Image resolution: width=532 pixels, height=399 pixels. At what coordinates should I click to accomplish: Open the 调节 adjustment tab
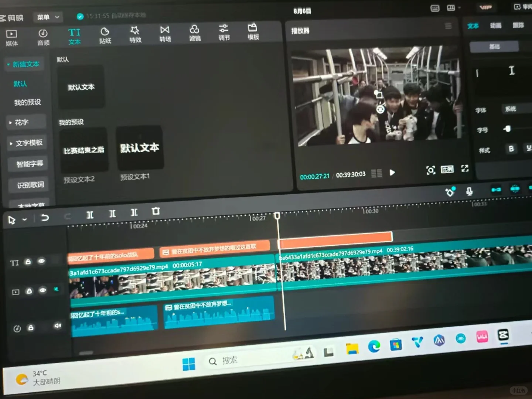coord(224,32)
